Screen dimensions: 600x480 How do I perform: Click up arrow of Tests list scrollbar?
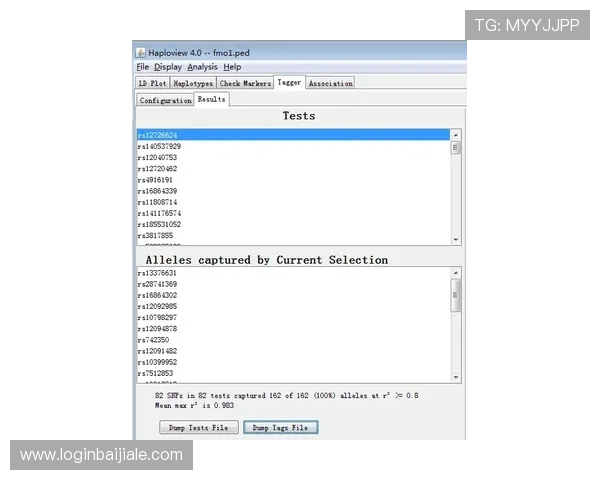tap(456, 134)
